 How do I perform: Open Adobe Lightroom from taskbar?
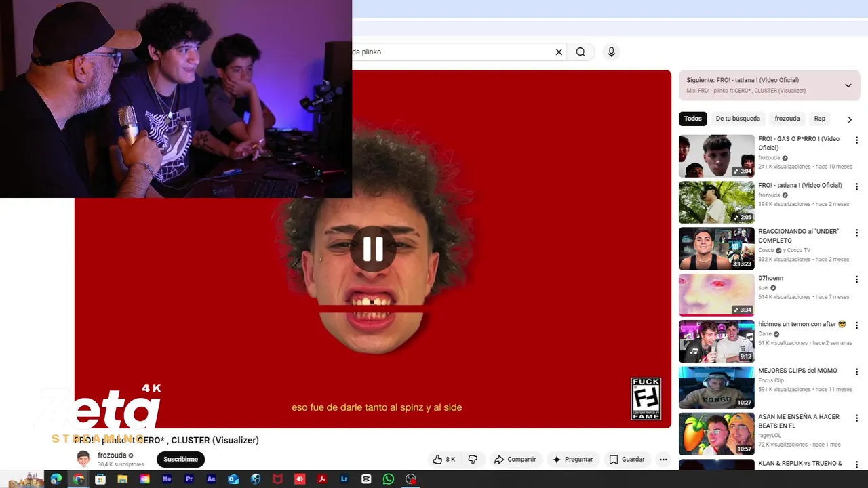coord(344,479)
